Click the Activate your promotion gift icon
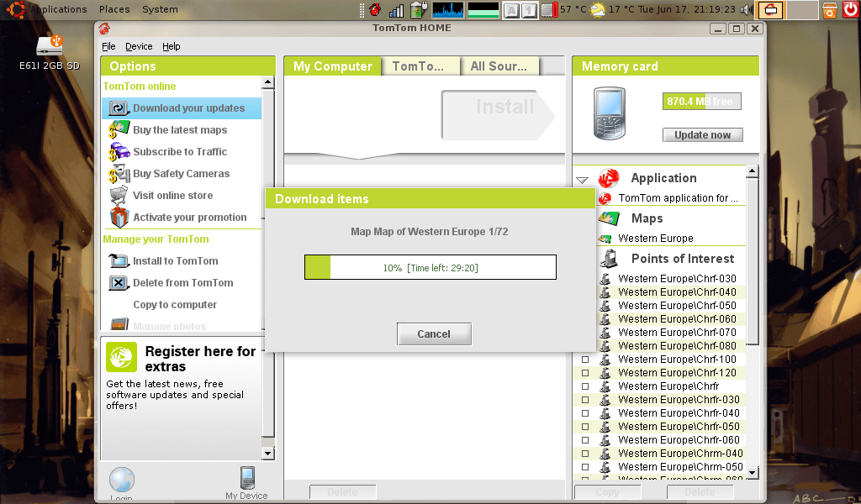Screen dimensions: 861x504 pyautogui.click(x=119, y=217)
